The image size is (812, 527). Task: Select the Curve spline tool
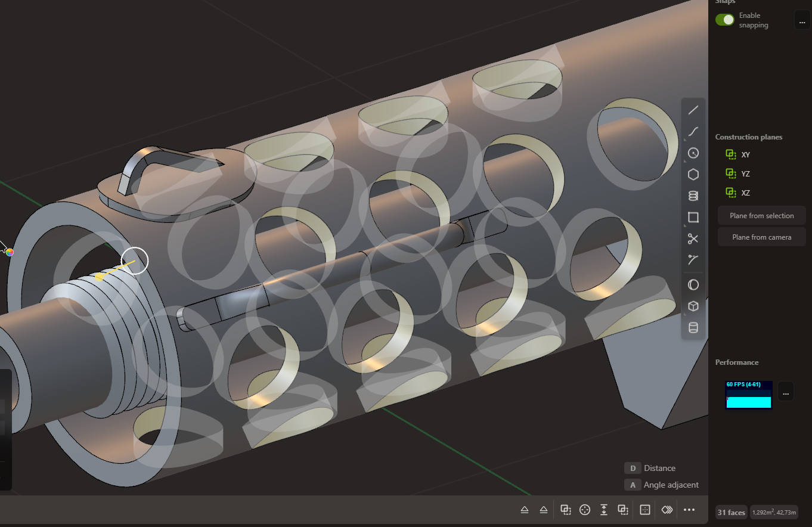pos(693,132)
